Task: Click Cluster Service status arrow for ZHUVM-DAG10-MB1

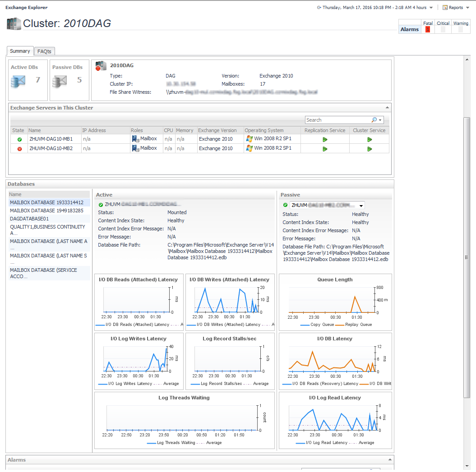Action: coord(370,140)
